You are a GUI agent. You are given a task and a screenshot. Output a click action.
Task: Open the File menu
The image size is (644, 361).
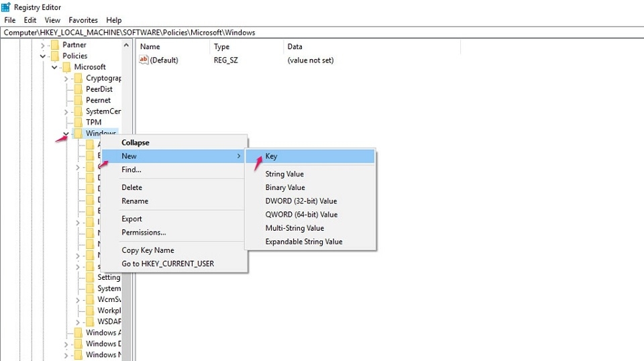pos(10,20)
